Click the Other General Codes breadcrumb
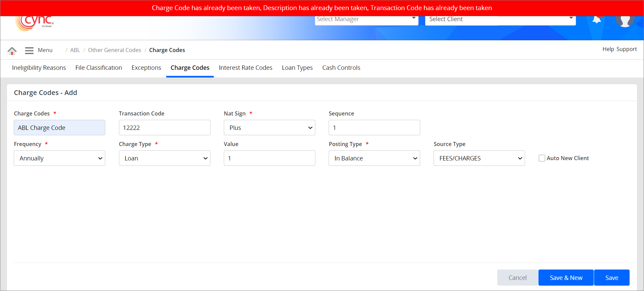644x291 pixels. [115, 50]
